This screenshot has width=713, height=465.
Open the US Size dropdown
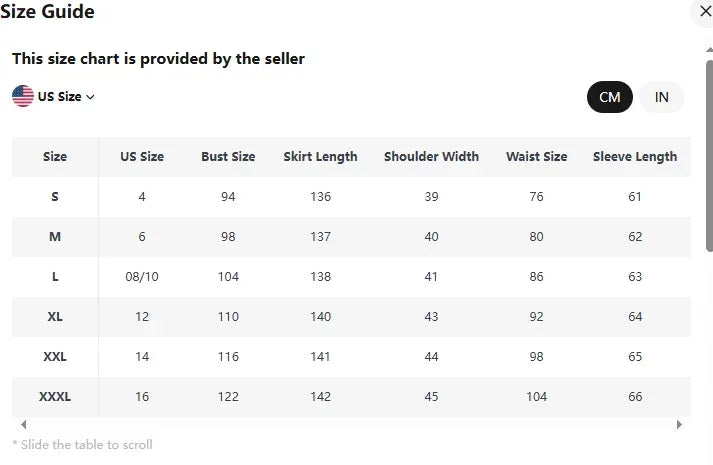pos(60,97)
